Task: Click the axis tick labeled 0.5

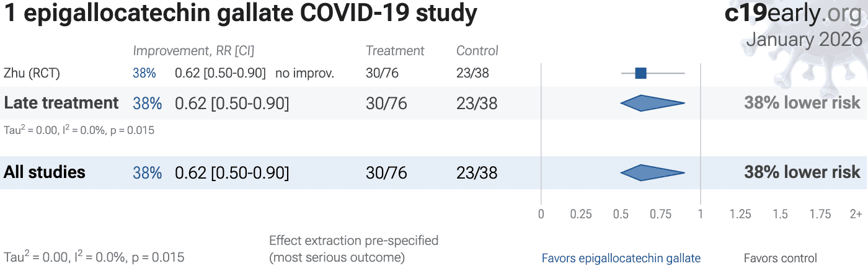Action: tap(621, 214)
